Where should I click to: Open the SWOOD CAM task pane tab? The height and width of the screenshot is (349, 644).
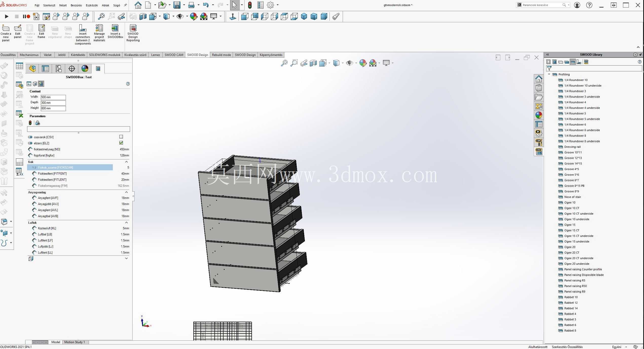(539, 142)
